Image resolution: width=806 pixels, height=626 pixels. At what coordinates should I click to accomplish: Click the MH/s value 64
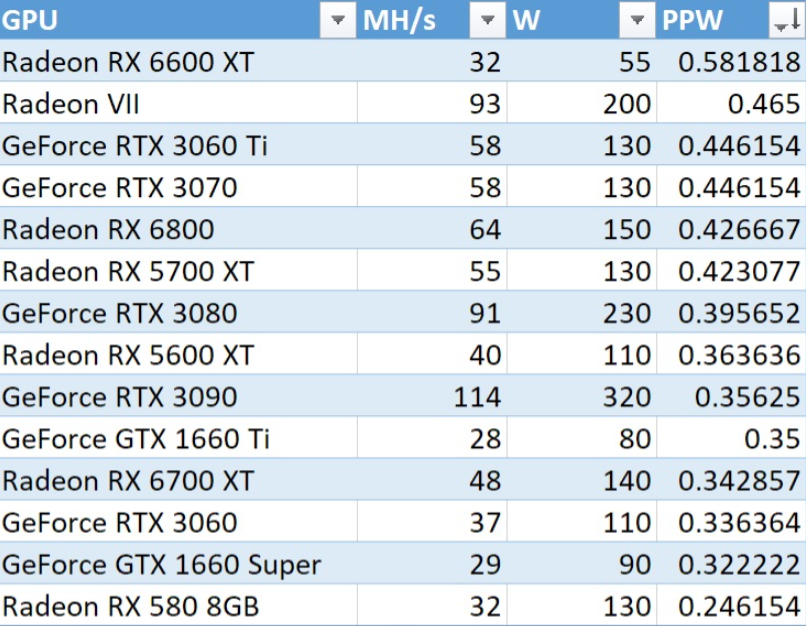(x=485, y=229)
